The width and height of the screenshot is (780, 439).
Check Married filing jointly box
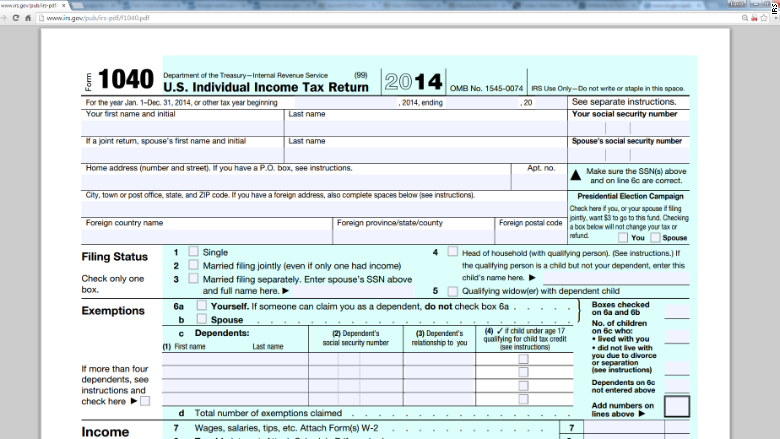pos(194,265)
